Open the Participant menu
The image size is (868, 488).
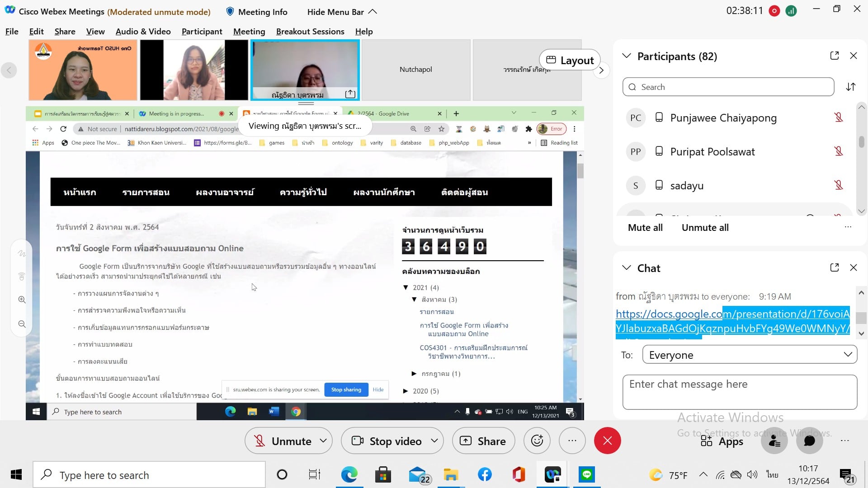(x=202, y=31)
